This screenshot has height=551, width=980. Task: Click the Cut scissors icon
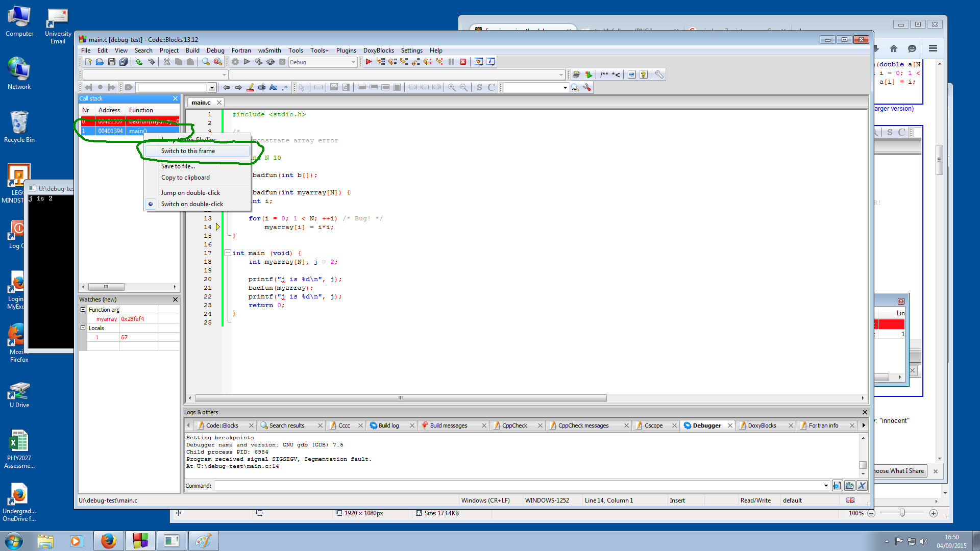[x=166, y=62]
